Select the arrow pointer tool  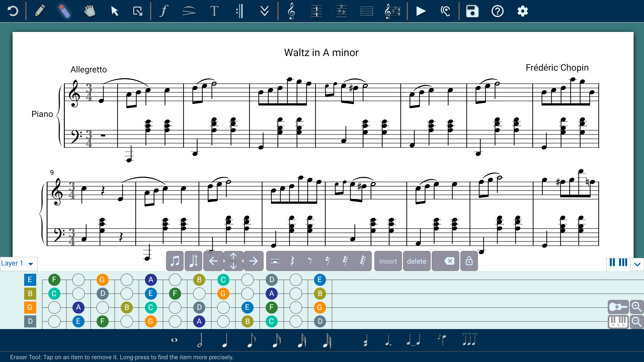[114, 11]
